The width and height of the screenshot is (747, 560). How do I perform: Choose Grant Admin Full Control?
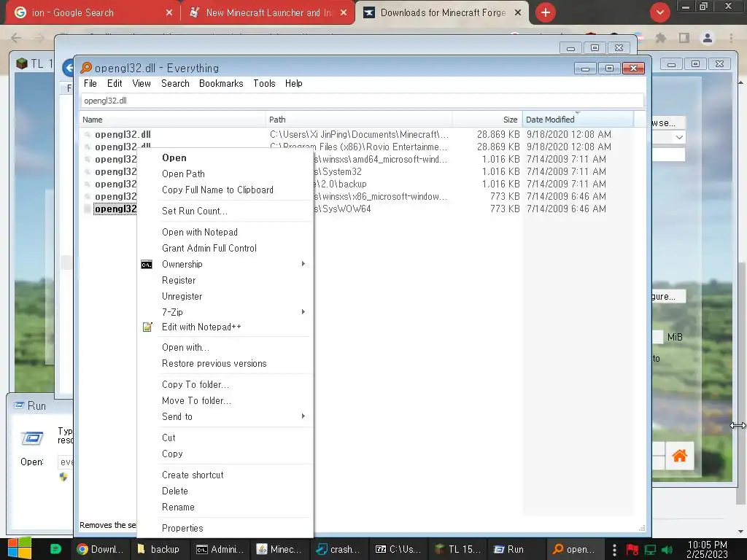pyautogui.click(x=209, y=248)
